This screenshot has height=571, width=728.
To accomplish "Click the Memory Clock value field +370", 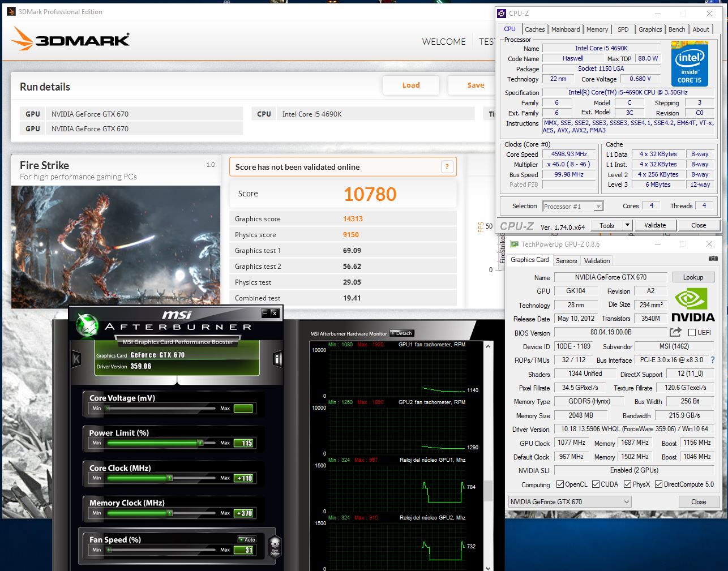I will (244, 513).
